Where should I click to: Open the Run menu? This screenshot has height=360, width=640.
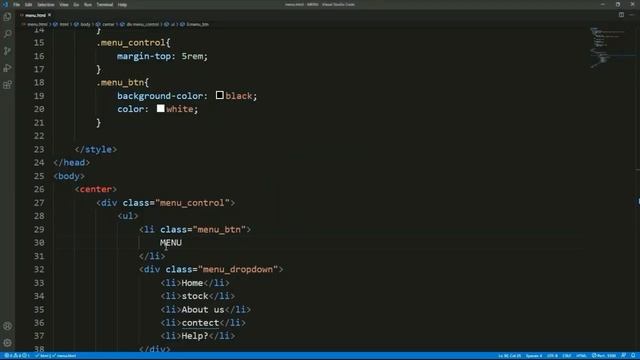88,4
